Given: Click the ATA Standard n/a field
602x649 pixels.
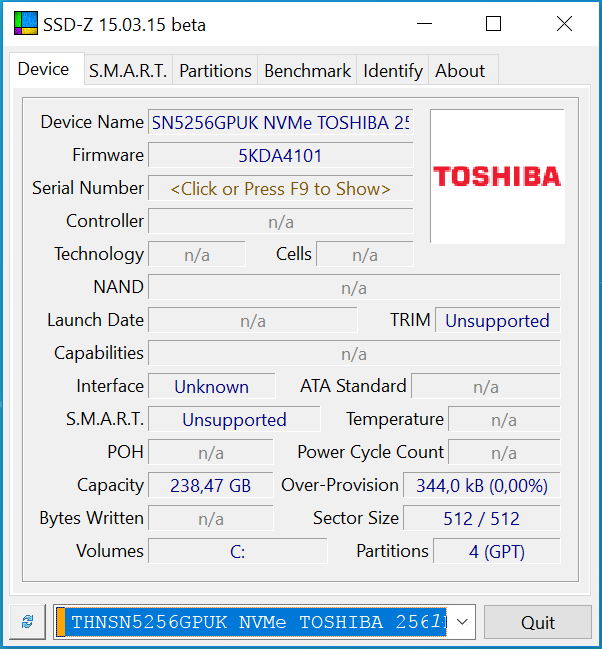Looking at the screenshot, I should coord(486,387).
